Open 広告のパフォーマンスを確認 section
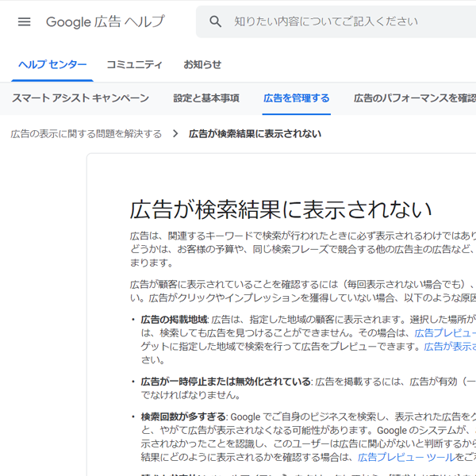 pyautogui.click(x=415, y=98)
